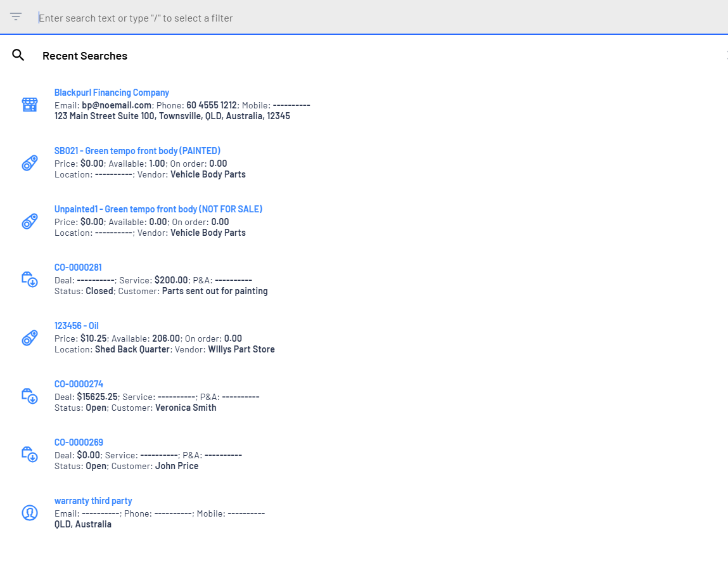
Task: Click available 1.00 on SB021 row
Action: point(157,164)
